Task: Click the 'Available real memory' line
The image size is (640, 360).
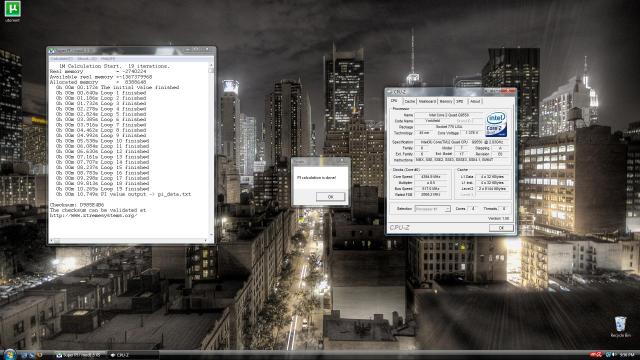Action: [x=101, y=77]
